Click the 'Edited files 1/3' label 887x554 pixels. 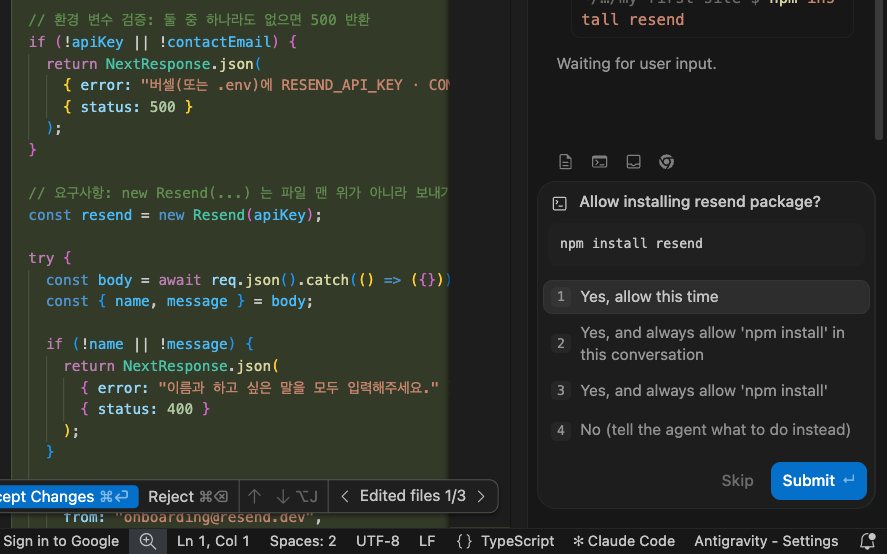pyautogui.click(x=412, y=496)
